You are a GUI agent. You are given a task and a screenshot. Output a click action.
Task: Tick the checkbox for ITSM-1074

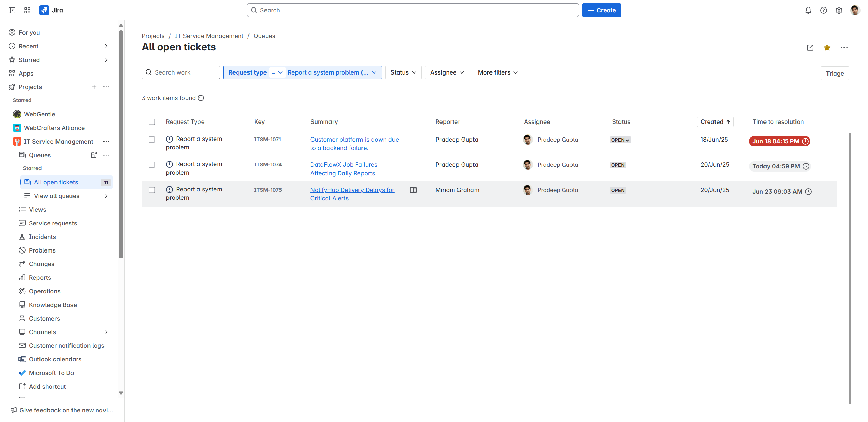coord(152,165)
